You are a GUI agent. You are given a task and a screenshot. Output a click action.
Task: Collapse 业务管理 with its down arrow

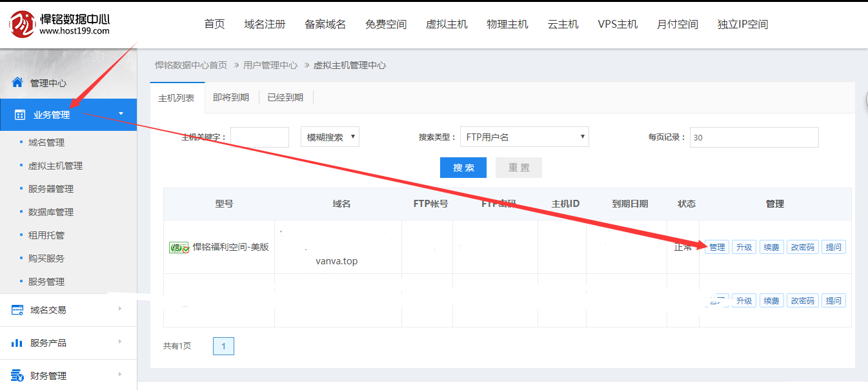(121, 115)
